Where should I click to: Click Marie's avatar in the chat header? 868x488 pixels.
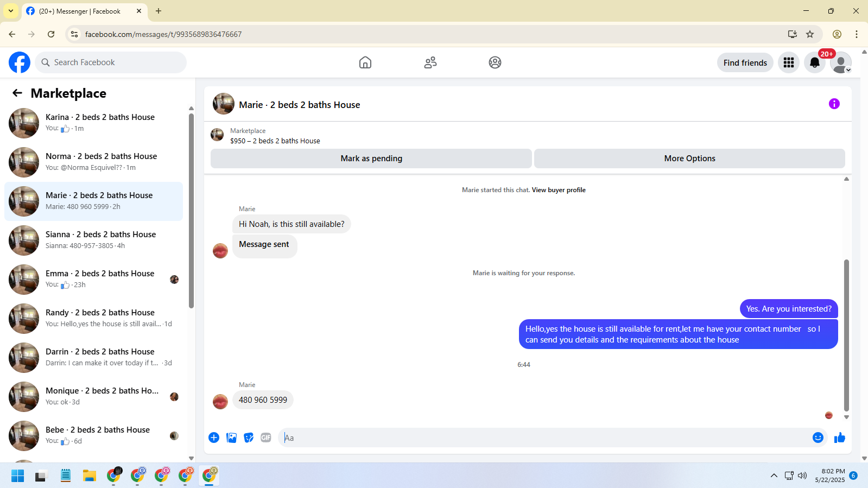coord(224,104)
